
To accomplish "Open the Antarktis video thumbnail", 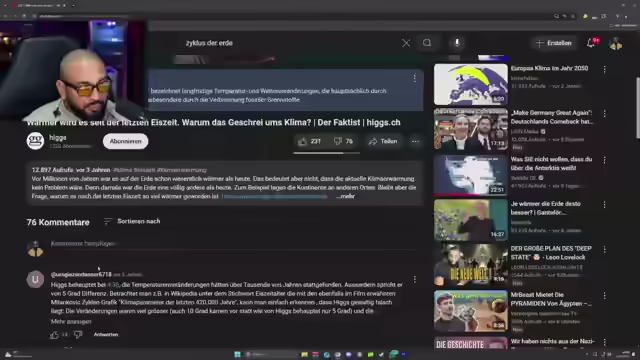I will 471,175.
